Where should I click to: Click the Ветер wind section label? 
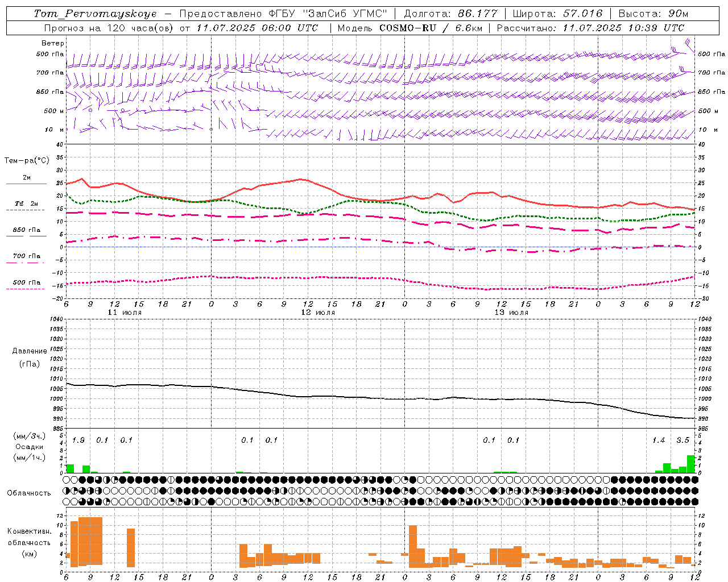(53, 43)
